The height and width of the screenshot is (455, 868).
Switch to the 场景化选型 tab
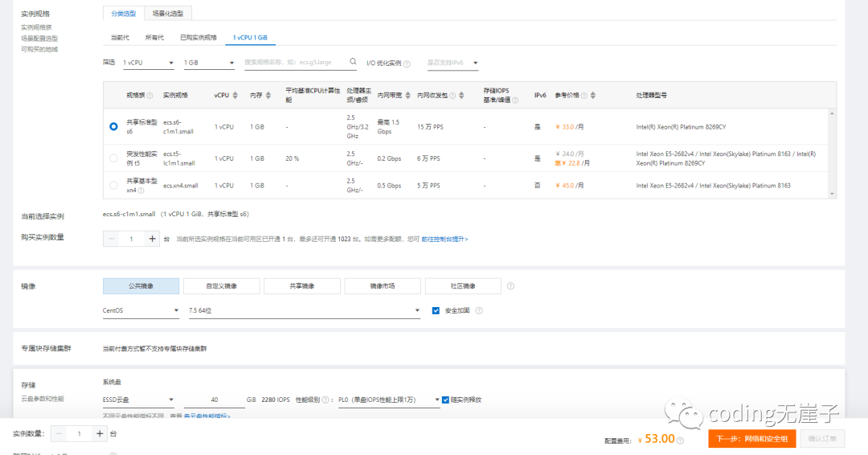tap(168, 14)
